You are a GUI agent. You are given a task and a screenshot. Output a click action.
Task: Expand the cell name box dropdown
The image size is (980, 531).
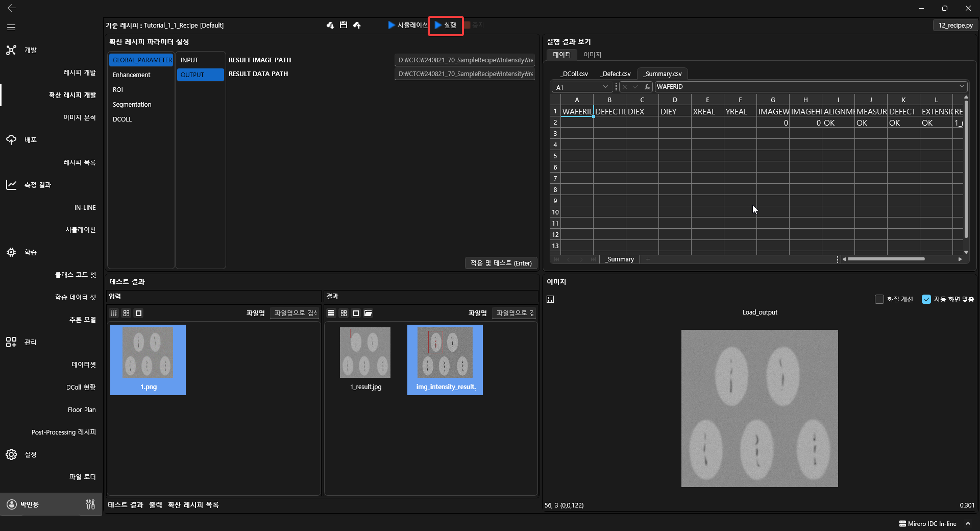click(605, 87)
